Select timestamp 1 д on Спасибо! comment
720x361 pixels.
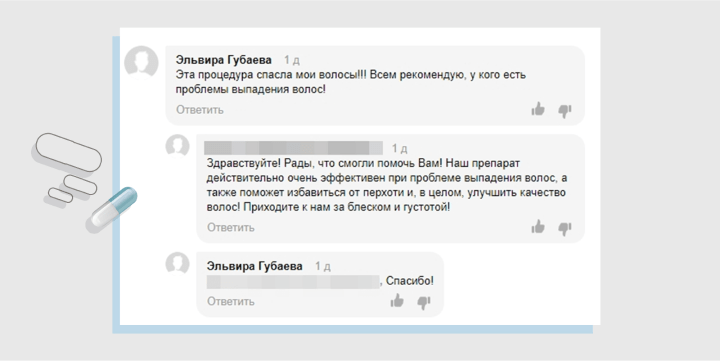pyautogui.click(x=323, y=266)
